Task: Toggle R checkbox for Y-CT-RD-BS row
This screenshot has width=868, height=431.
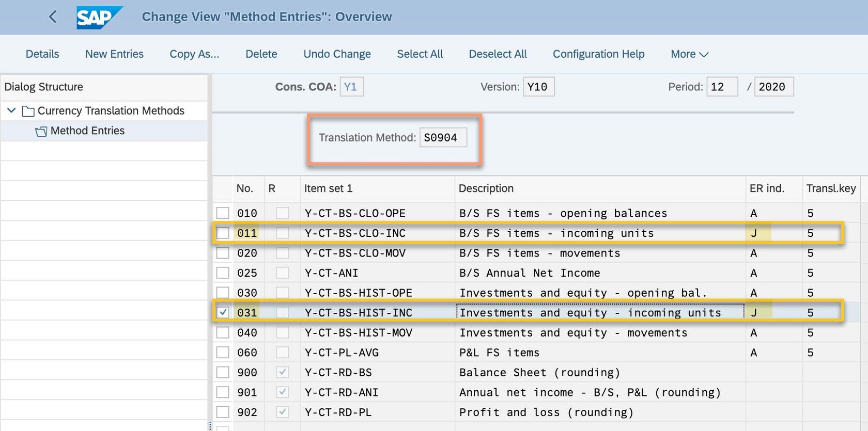Action: pos(282,372)
